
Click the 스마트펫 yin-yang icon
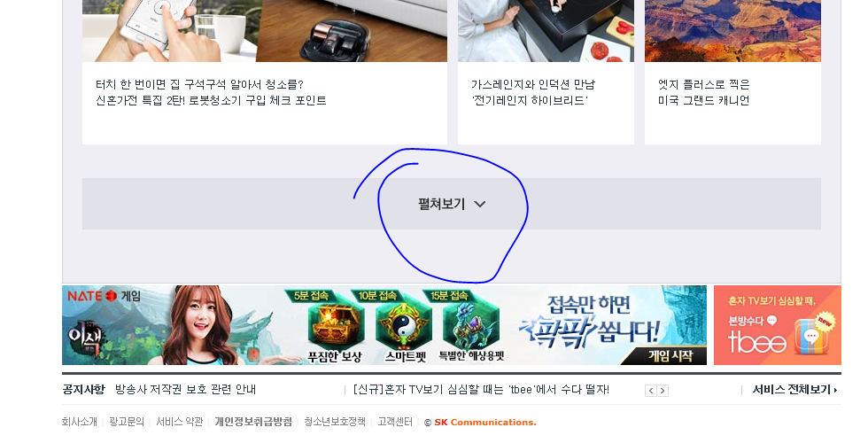click(x=406, y=327)
